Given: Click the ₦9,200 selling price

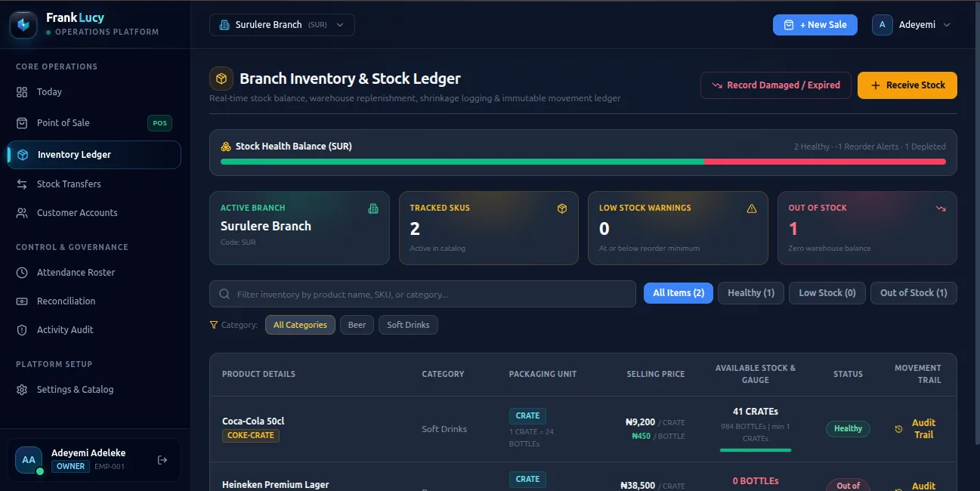Looking at the screenshot, I should point(641,422).
